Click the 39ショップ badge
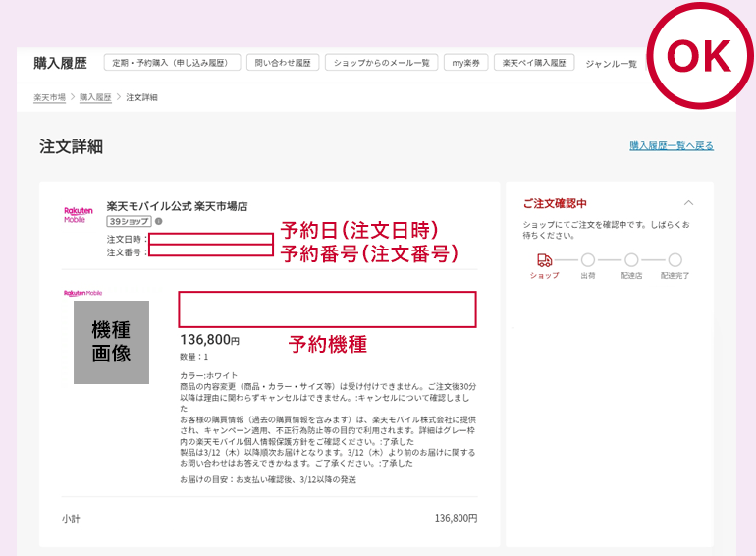The image size is (756, 556). (129, 221)
